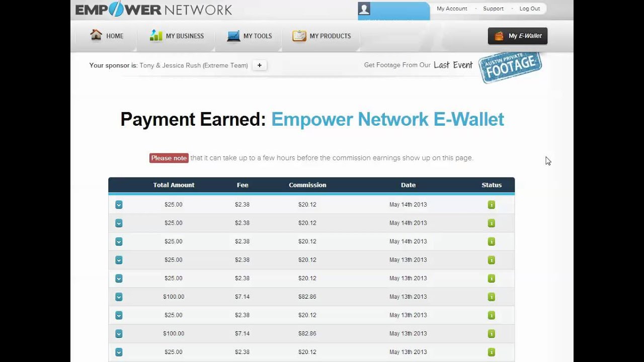
Task: Click the house icon beside HOME
Action: coord(96,35)
